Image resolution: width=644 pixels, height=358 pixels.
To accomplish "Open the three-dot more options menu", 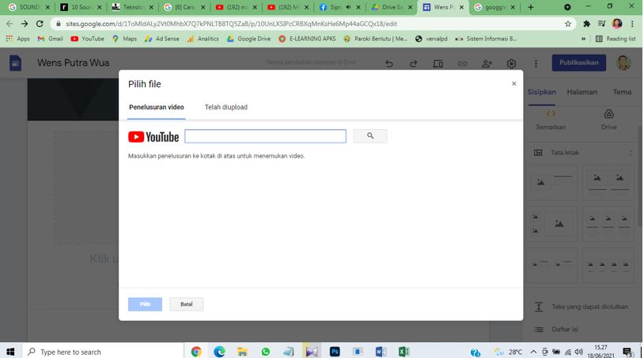I will (536, 64).
